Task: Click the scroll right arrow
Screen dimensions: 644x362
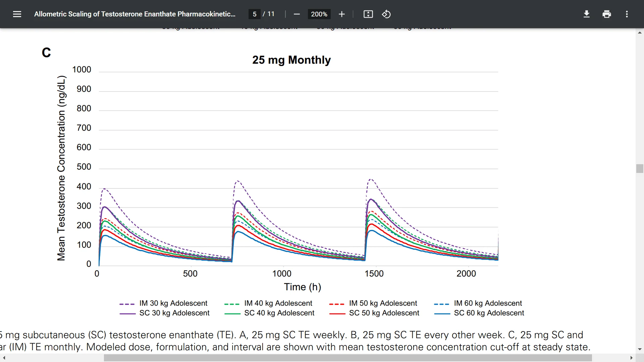Action: [631, 358]
